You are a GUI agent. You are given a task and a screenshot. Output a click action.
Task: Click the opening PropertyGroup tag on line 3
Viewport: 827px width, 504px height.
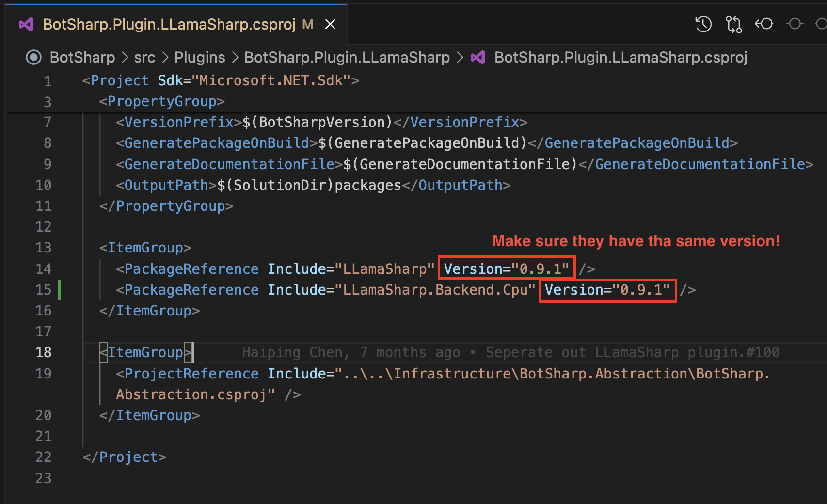coord(162,101)
